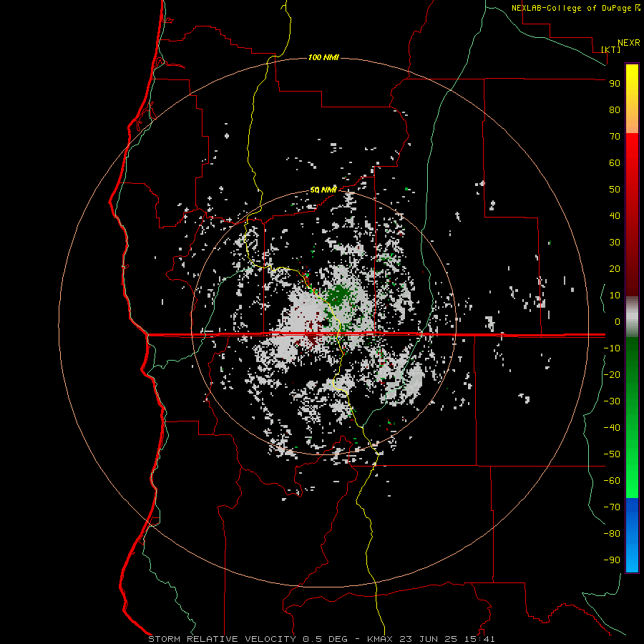Viewport: 644px width, 644px height.
Task: Click the 50 value on velocity scale
Action: pos(615,190)
